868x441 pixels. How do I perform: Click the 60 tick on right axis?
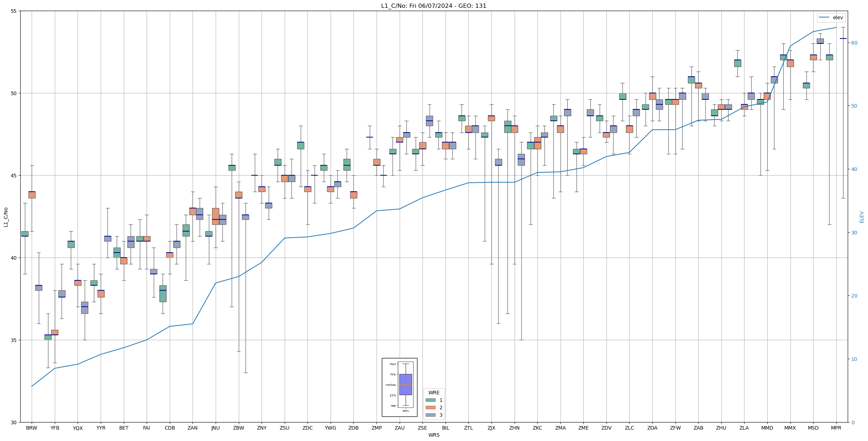(x=854, y=43)
